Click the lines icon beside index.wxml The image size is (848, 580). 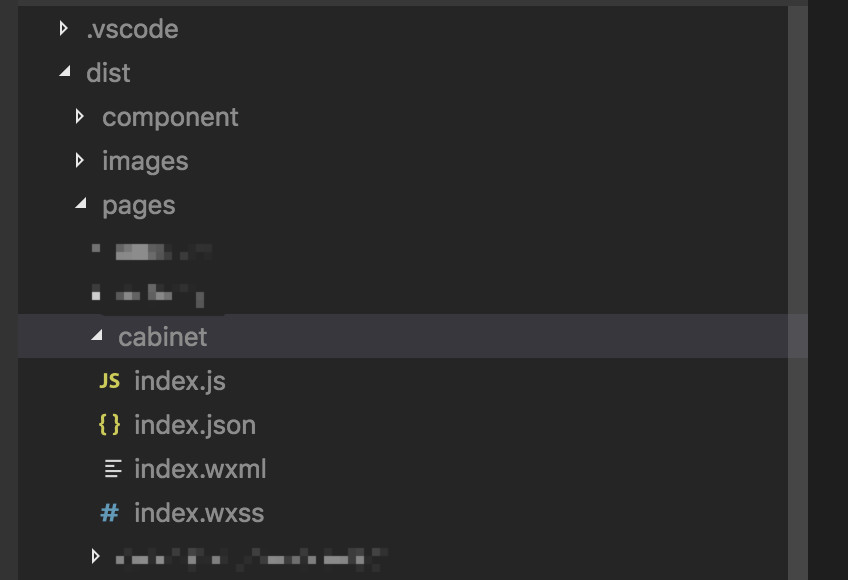click(113, 469)
